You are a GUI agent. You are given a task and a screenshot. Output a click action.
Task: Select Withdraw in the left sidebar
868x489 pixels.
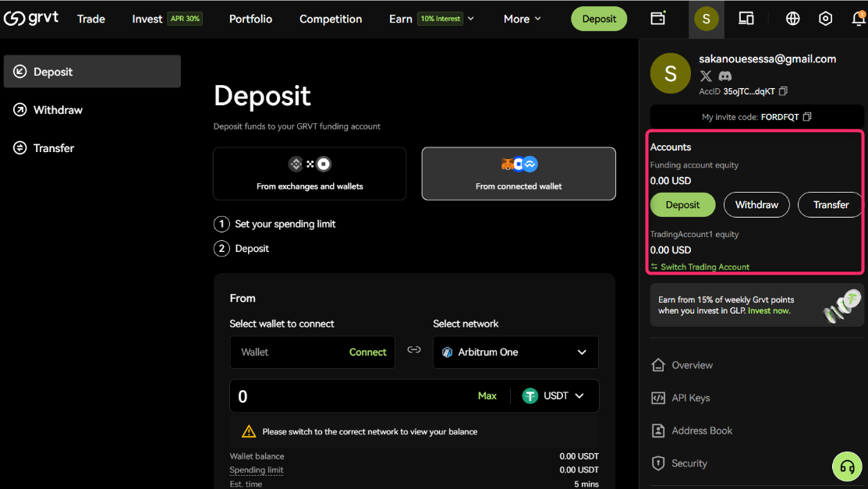click(58, 110)
